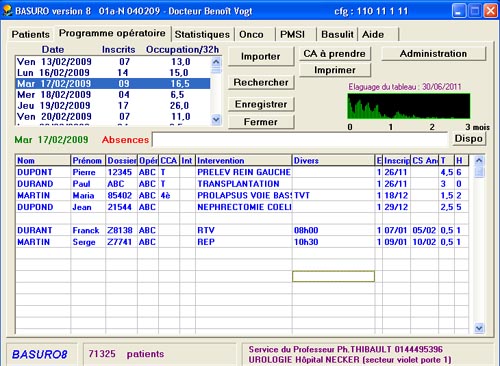This screenshot has height=366, width=500.
Task: Select the DUPOND name cell
Action: click(x=43, y=207)
